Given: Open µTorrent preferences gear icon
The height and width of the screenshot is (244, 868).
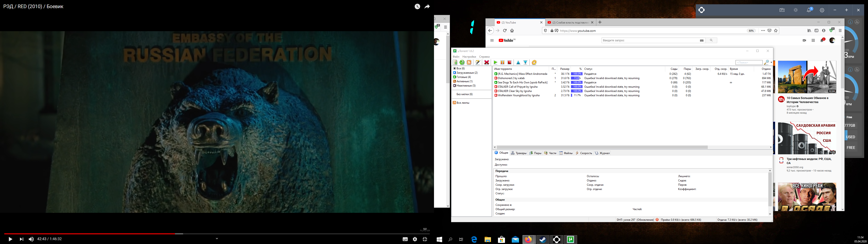Looking at the screenshot, I should [534, 62].
